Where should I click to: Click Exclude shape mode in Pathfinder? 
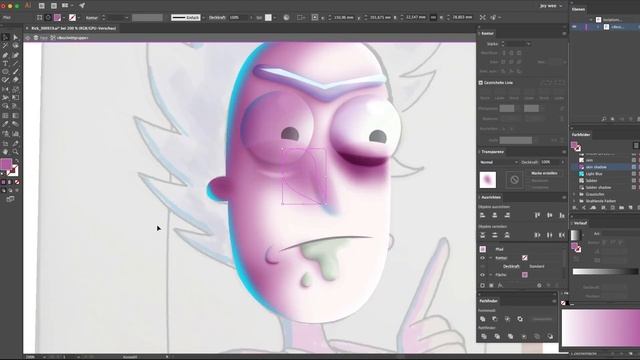tap(520, 319)
